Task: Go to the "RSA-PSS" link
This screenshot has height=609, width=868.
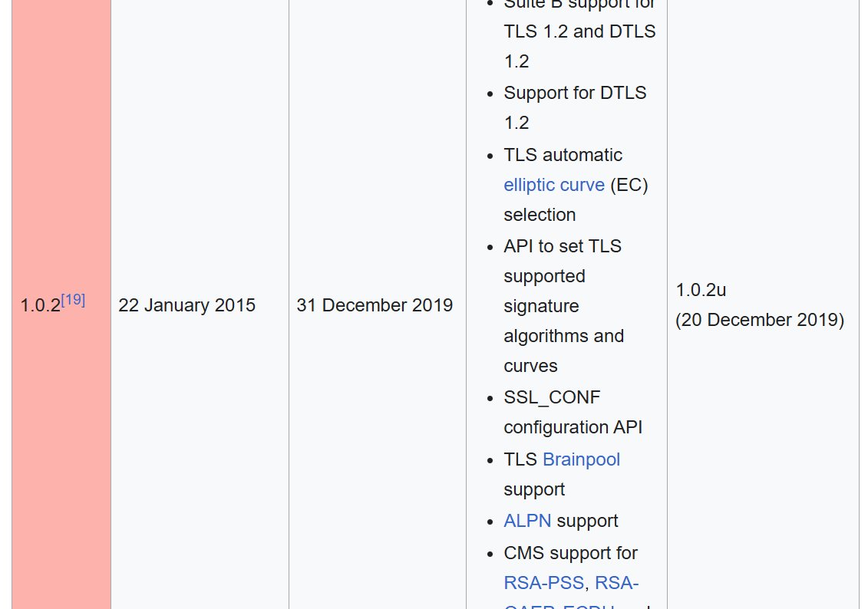Action: pyautogui.click(x=543, y=583)
